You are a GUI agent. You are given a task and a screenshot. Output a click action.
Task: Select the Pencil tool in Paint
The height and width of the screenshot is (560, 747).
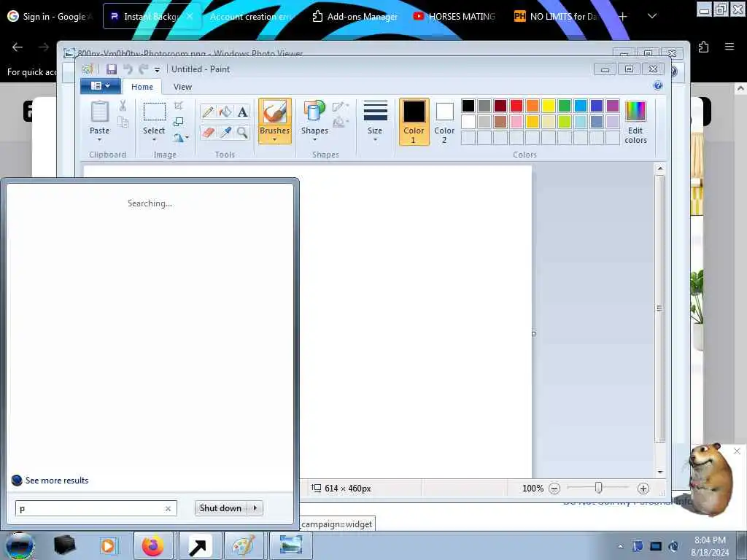coord(208,112)
